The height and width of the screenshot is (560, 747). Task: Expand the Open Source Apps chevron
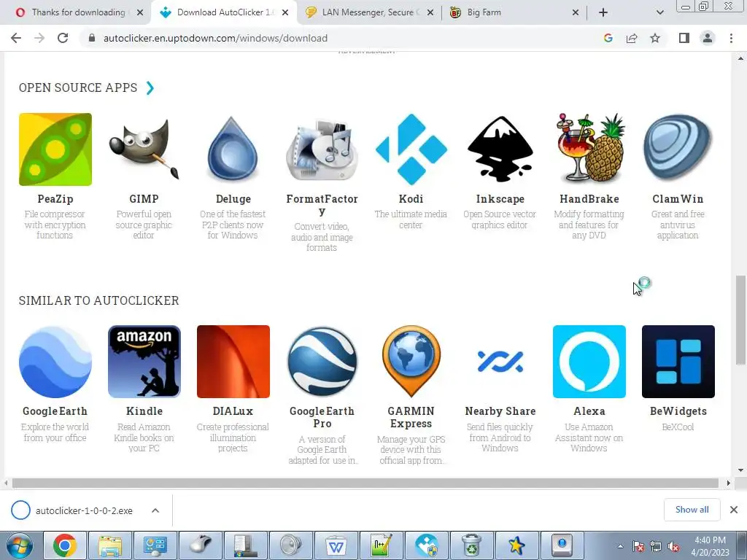click(x=150, y=88)
